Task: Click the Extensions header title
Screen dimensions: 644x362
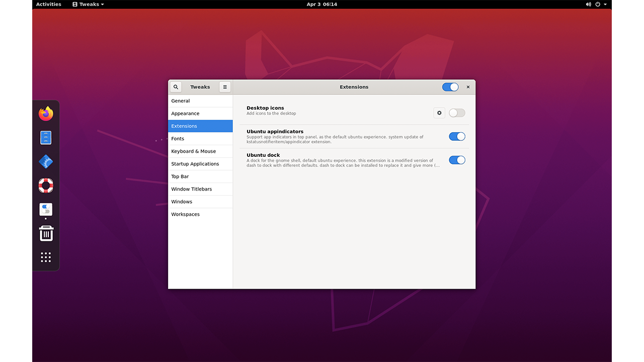Action: pos(354,87)
